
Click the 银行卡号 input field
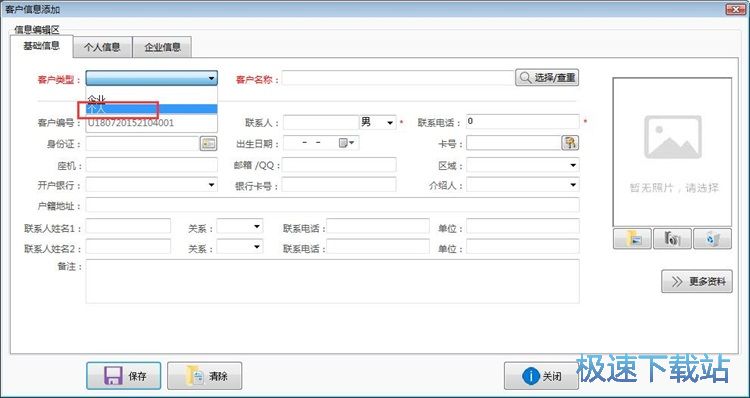pos(339,185)
